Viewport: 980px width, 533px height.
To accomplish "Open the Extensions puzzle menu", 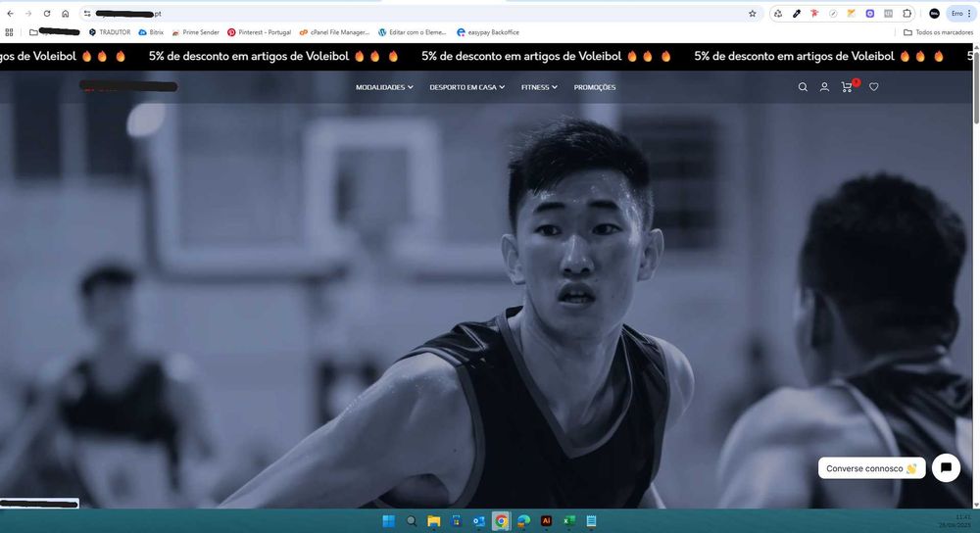I will 906,13.
